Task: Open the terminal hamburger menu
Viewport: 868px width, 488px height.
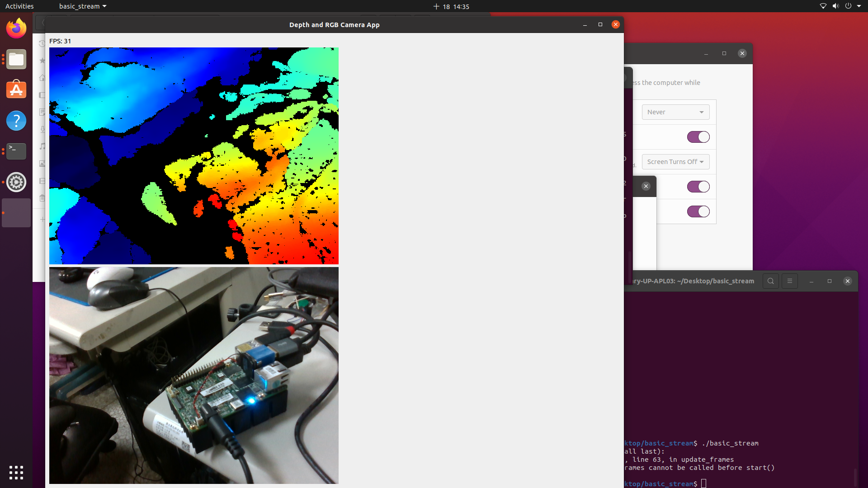Action: click(790, 281)
